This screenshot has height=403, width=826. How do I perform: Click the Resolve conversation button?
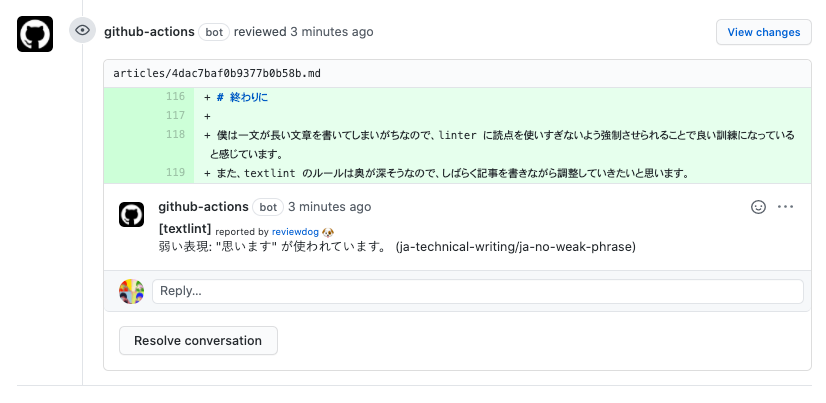point(198,341)
